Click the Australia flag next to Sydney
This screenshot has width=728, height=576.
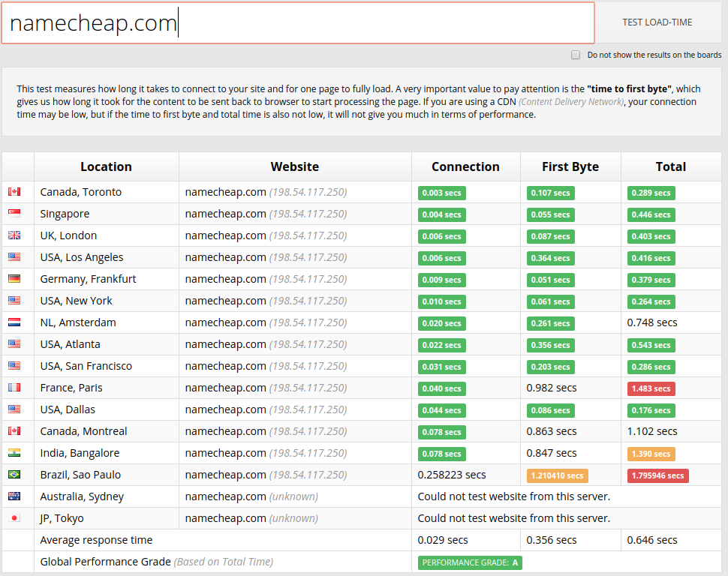click(14, 496)
